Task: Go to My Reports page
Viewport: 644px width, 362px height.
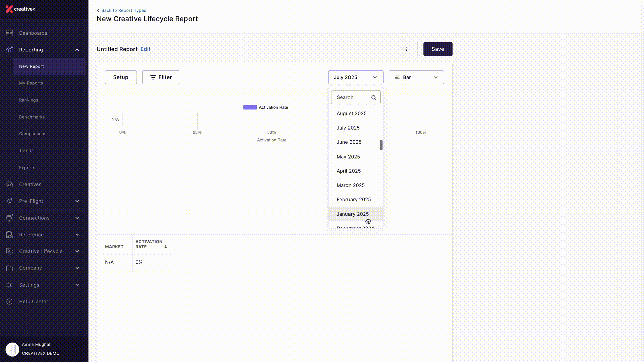Action: 31,83
